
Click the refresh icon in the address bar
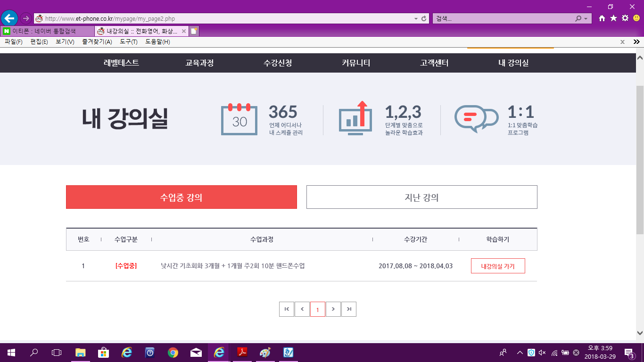(424, 19)
